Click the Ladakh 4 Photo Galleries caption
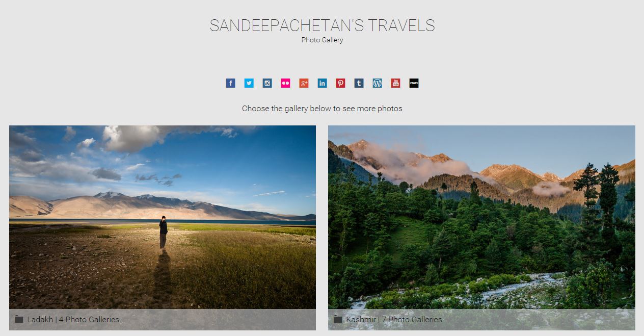 click(73, 320)
